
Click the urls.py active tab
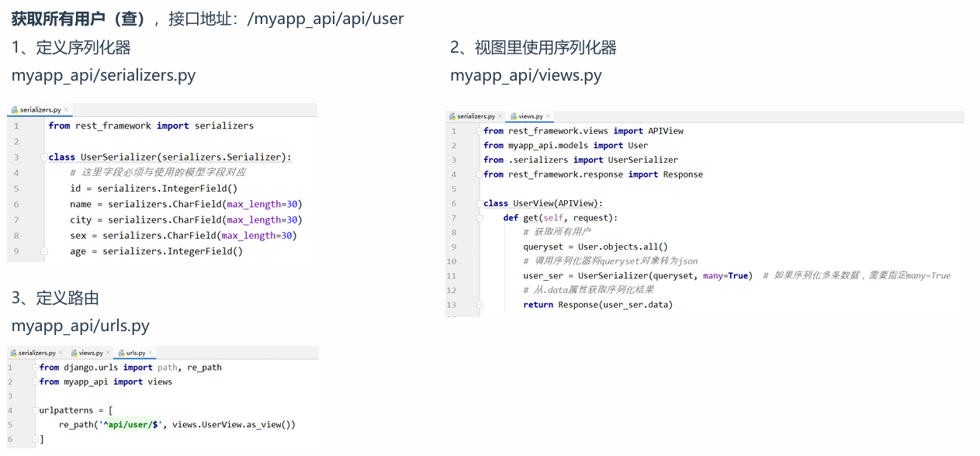pyautogui.click(x=136, y=353)
